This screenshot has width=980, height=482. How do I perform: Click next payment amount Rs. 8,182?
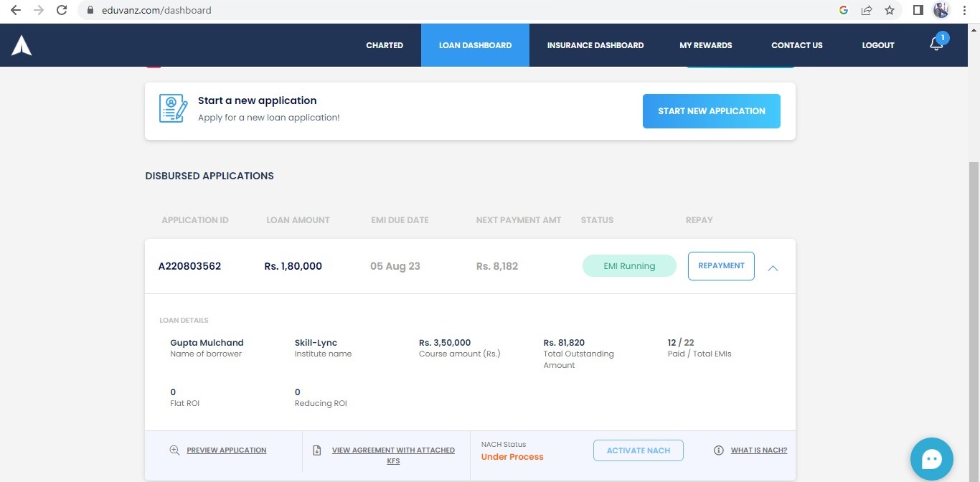[x=497, y=266]
